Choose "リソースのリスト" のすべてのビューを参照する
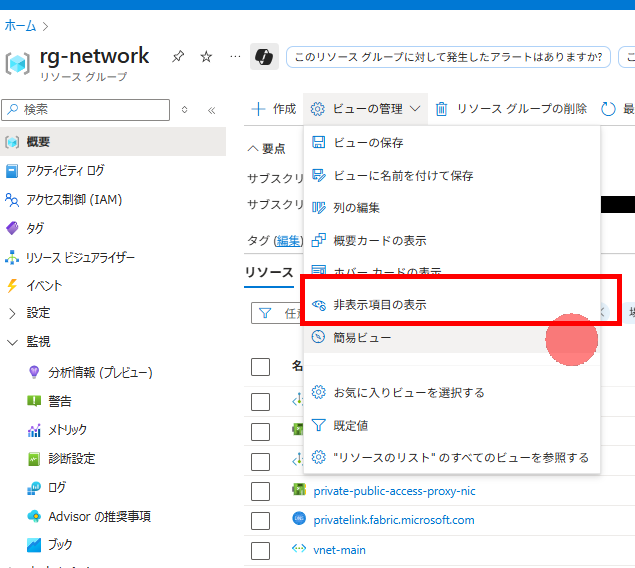635x568 pixels. [x=452, y=458]
